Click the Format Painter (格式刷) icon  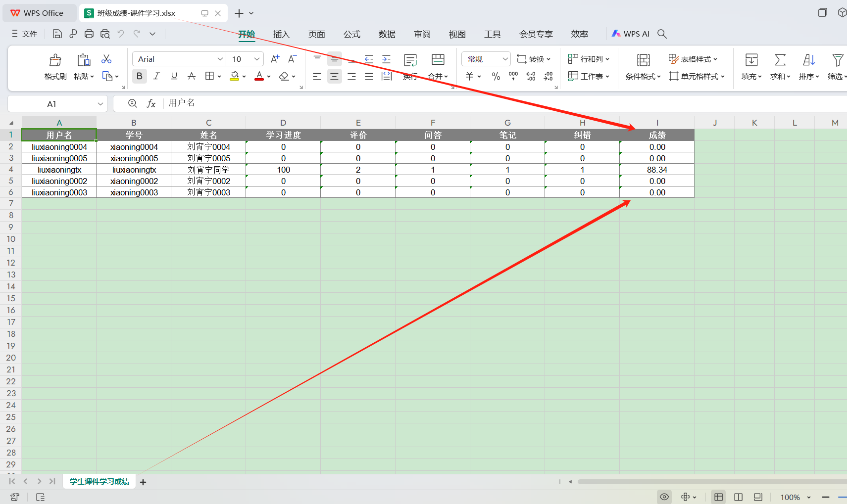(x=55, y=60)
